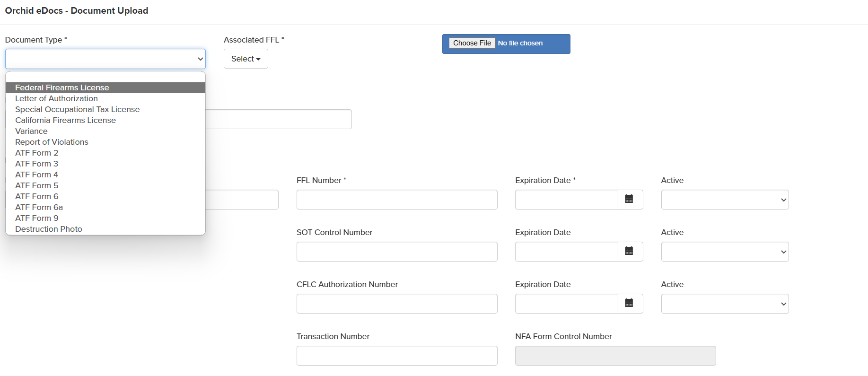
Task: Pick Special Occupational Tax License option
Action: tap(77, 109)
